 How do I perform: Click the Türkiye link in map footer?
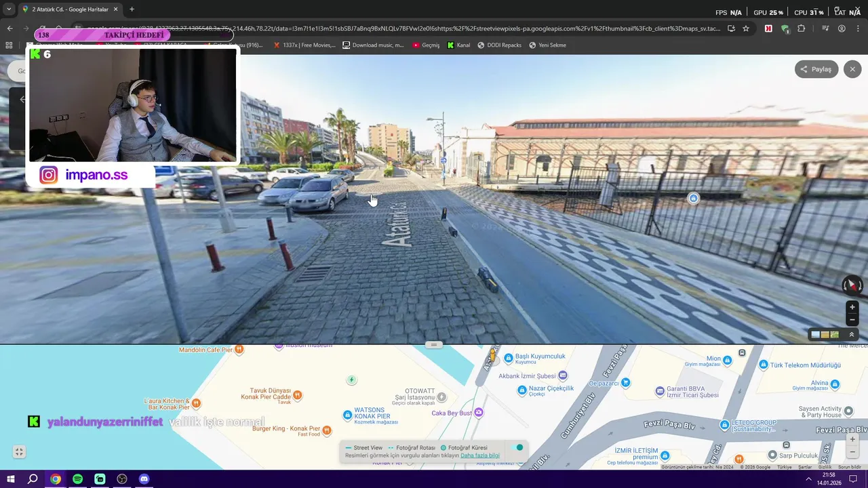(785, 467)
